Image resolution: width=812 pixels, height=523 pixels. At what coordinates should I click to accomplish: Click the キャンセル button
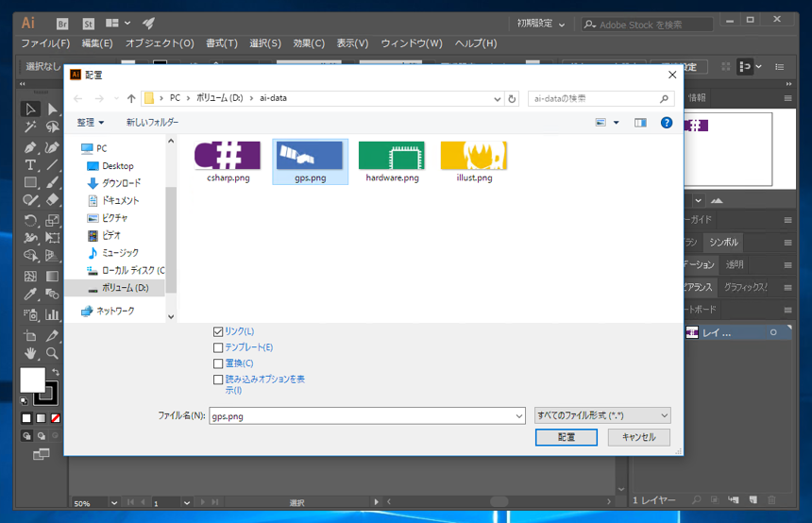tap(639, 437)
